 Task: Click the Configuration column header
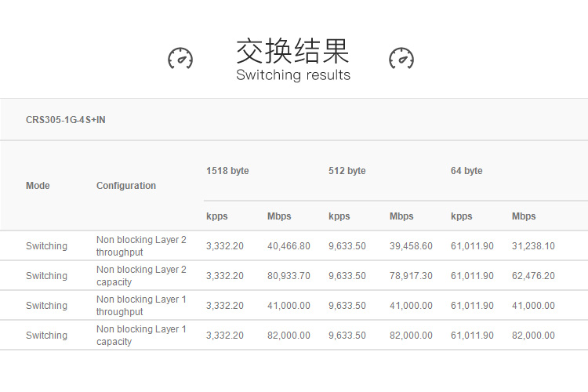(126, 186)
